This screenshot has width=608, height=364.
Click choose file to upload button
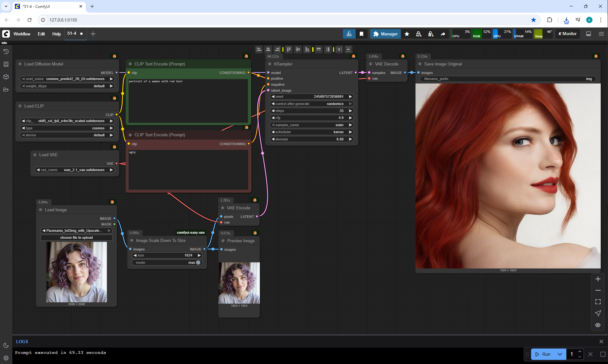(x=76, y=238)
